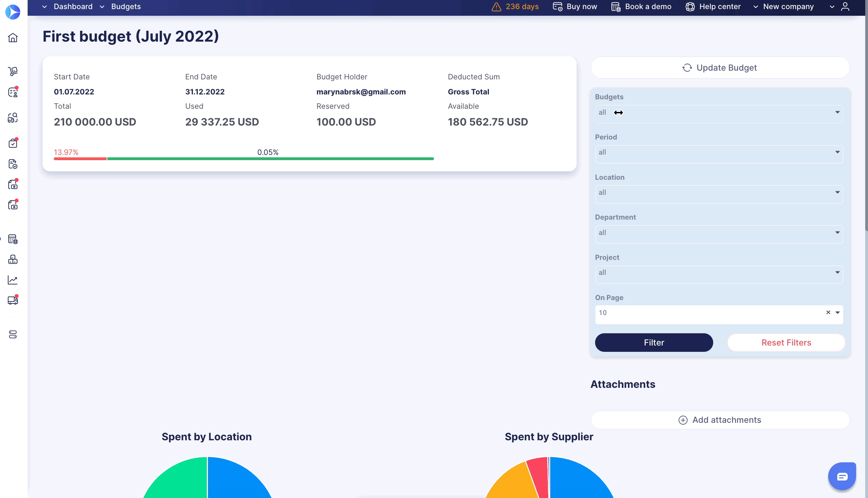This screenshot has height=498, width=868.
Task: Clear the On Page value with ×
Action: 828,312
